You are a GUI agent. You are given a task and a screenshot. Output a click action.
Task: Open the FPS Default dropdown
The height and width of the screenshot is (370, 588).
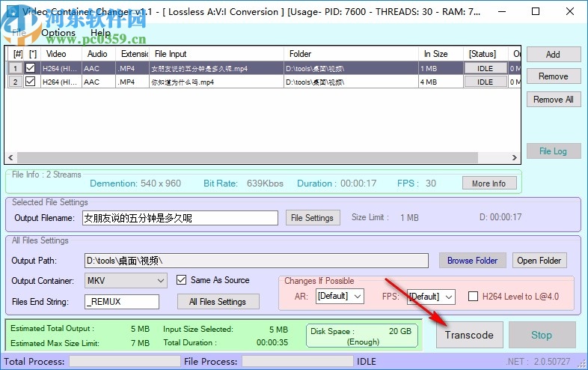(431, 297)
